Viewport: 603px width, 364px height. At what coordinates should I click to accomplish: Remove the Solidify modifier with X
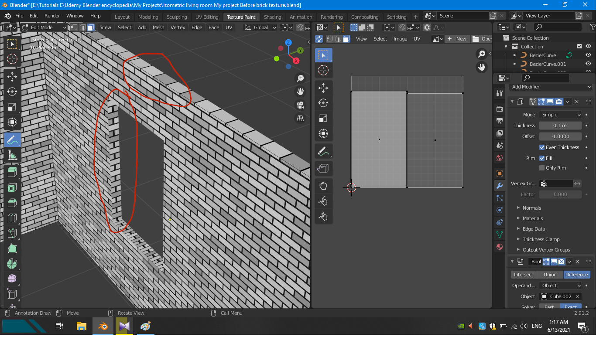[577, 102]
